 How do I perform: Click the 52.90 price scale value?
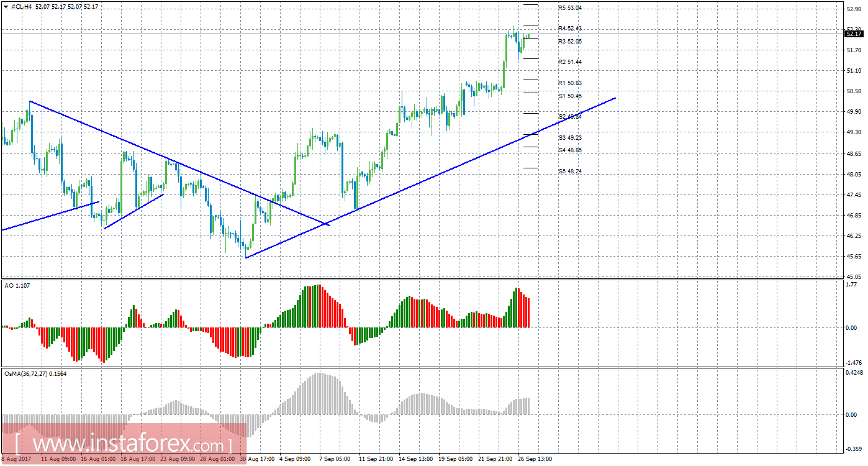854,9
